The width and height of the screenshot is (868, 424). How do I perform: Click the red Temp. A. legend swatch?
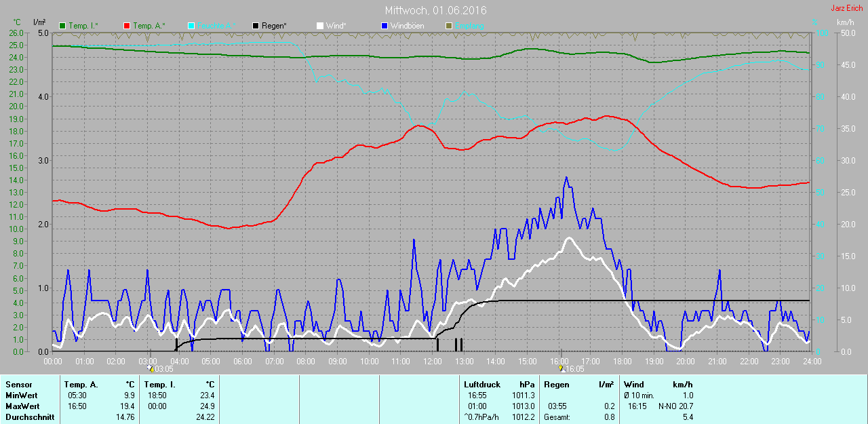(127, 26)
